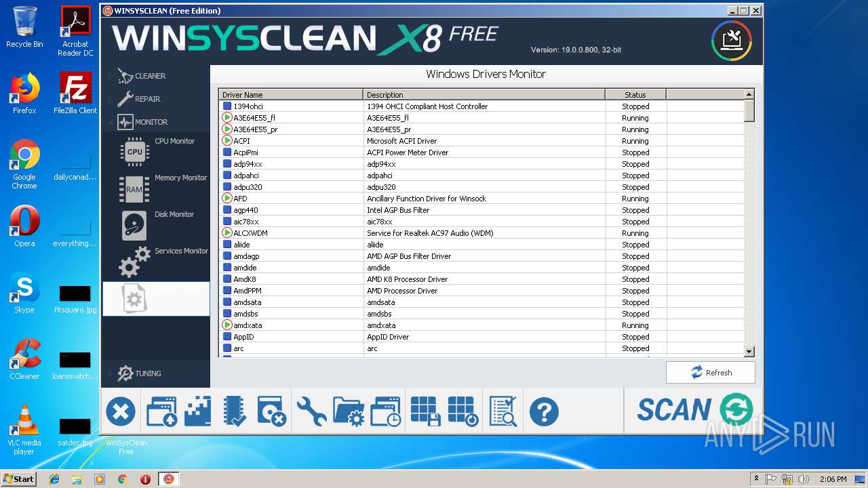Image resolution: width=868 pixels, height=488 pixels.
Task: Start the SCAN
Action: 694,410
